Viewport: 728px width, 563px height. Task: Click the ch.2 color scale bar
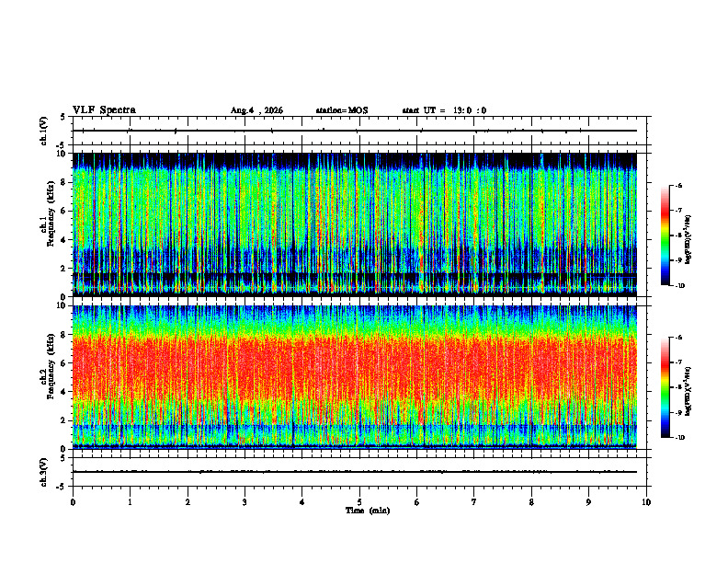[x=665, y=387]
